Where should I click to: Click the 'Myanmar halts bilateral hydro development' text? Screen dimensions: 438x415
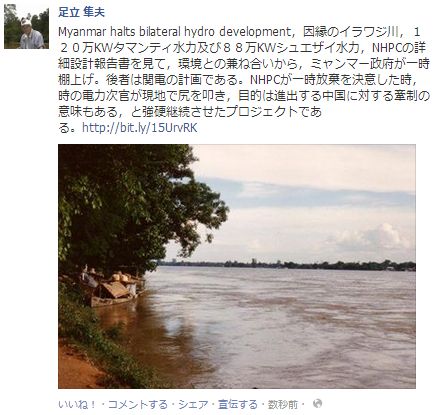[x=174, y=32]
